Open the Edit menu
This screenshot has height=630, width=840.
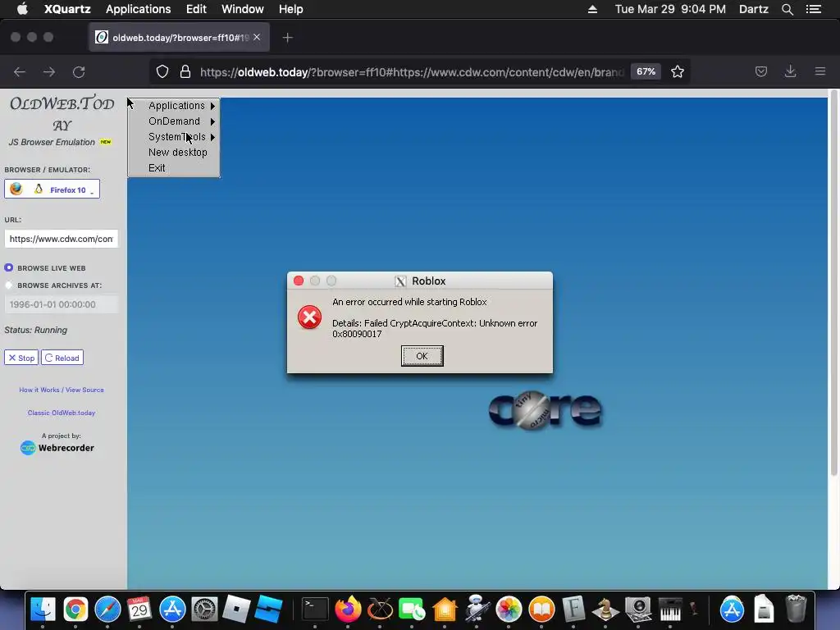click(196, 9)
